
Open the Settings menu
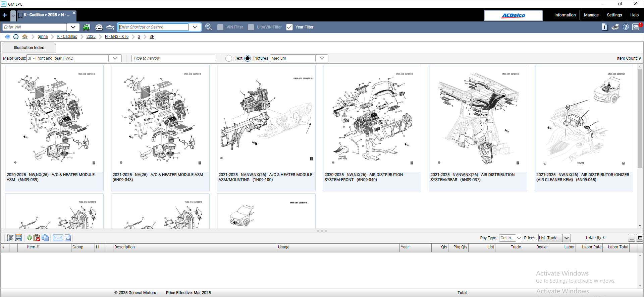[614, 15]
